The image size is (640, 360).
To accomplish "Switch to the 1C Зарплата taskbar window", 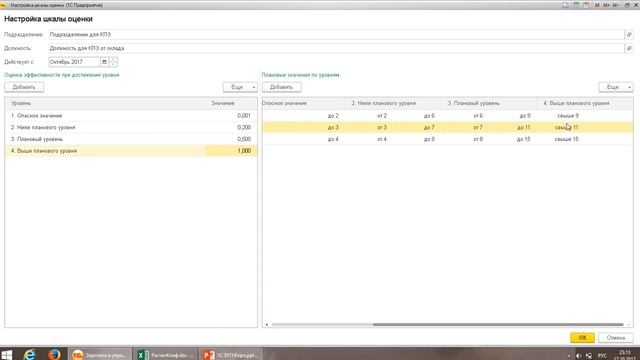I will [x=100, y=354].
